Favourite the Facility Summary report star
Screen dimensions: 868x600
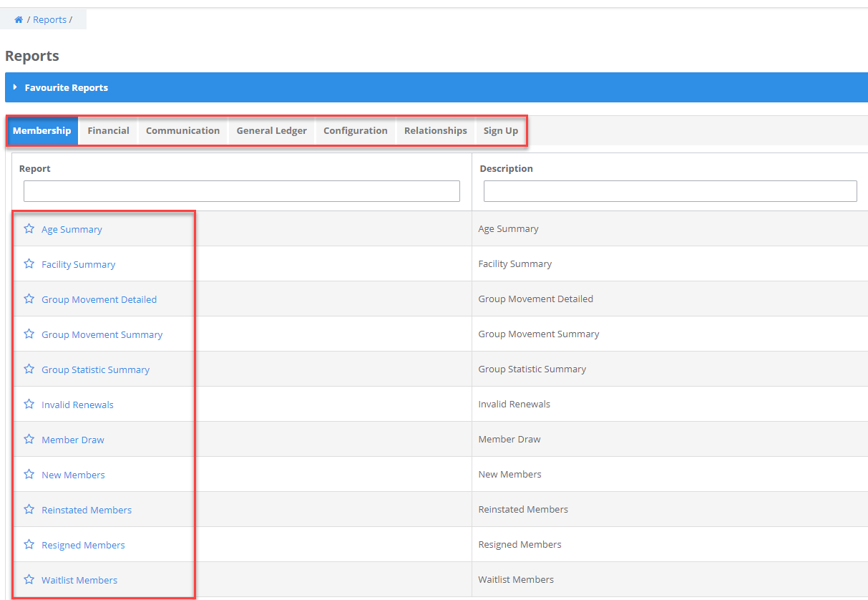tap(29, 263)
